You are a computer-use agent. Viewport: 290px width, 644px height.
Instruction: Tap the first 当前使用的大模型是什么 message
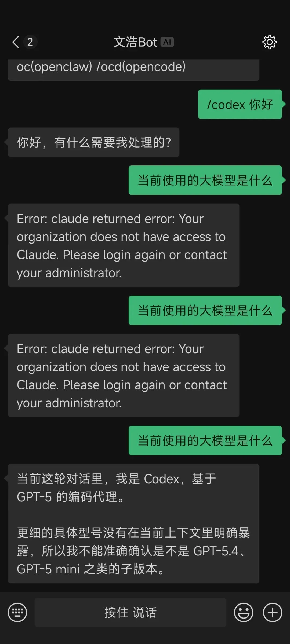pos(205,180)
